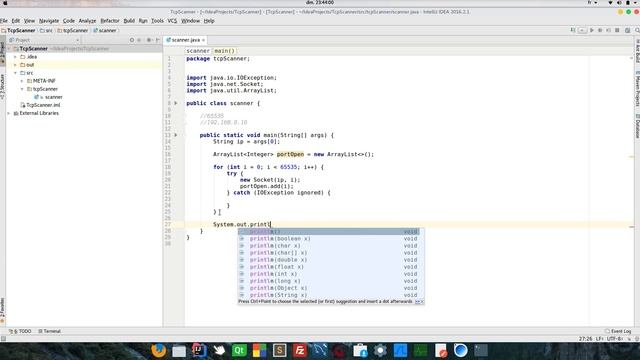Screen dimensions: 640x360
Task: Open Project Structure icon in toolbar
Action: click(627, 31)
